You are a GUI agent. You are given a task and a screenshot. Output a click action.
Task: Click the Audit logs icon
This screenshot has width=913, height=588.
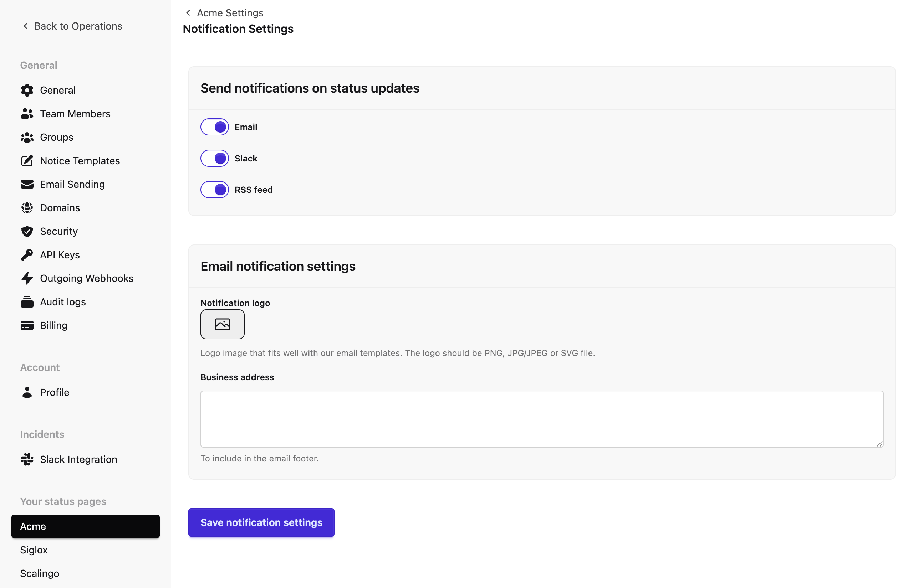pos(27,302)
